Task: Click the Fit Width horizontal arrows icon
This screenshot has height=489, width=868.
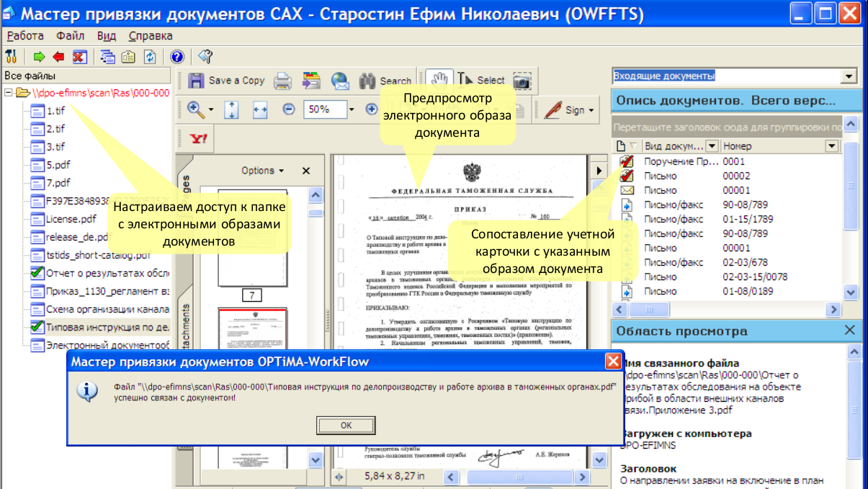Action: 260,110
